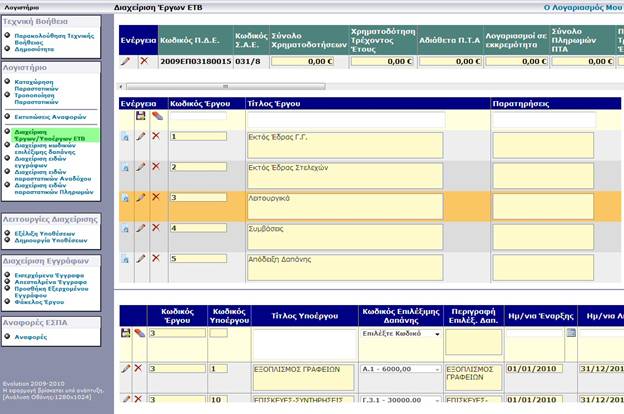Click the Τίτλος Έργου filter input field
The height and width of the screenshot is (414, 624).
click(x=367, y=118)
